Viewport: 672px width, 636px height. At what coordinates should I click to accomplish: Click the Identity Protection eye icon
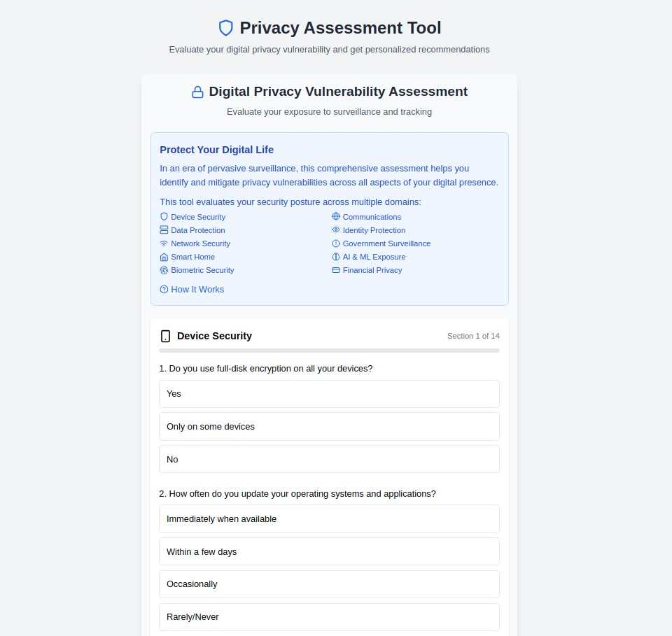336,230
